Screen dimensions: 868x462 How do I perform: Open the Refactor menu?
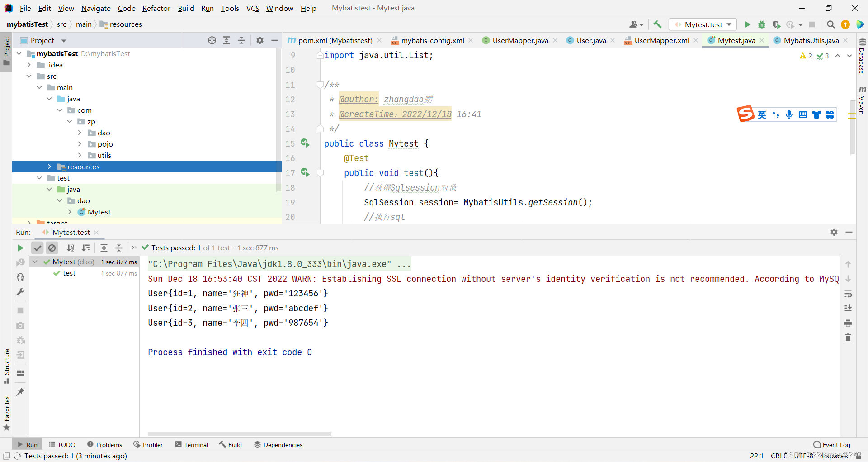click(156, 8)
